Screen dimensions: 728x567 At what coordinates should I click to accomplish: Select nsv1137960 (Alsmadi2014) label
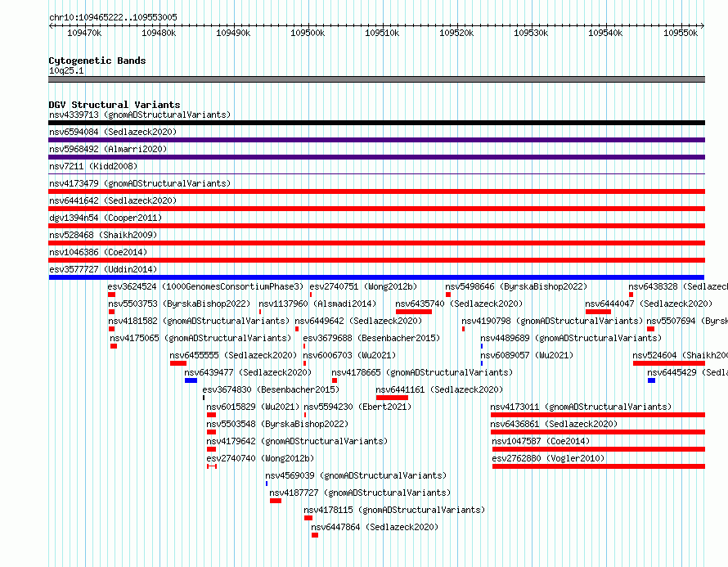(317, 304)
